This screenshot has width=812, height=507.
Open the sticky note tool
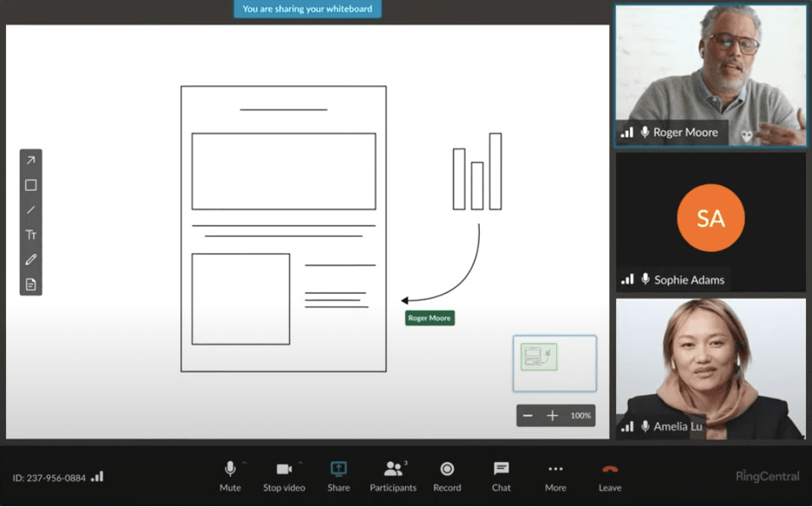pyautogui.click(x=30, y=284)
